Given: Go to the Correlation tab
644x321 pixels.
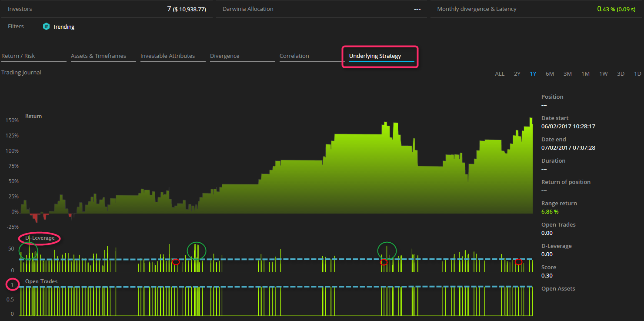Looking at the screenshot, I should (x=294, y=56).
